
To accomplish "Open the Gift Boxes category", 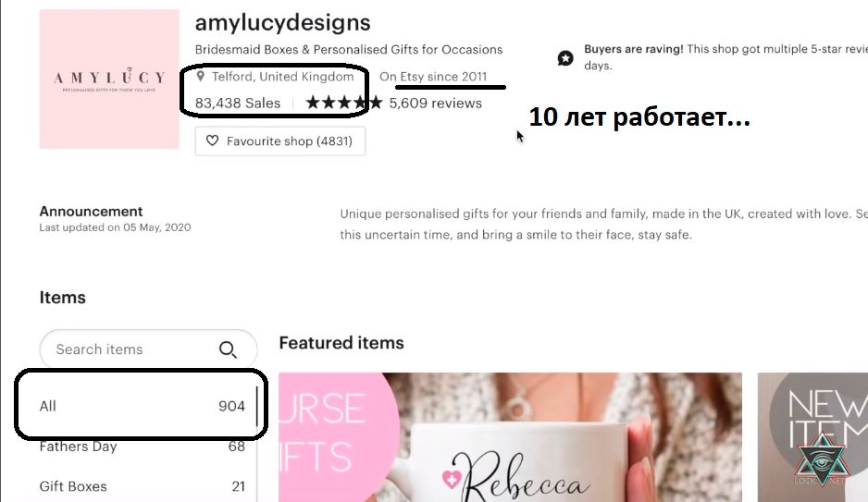I will [142, 486].
